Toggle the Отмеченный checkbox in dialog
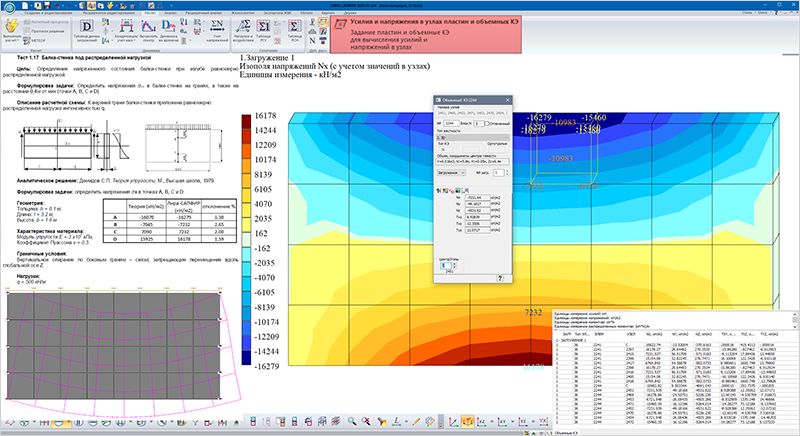This screenshot has height=436, width=800. coord(487,123)
